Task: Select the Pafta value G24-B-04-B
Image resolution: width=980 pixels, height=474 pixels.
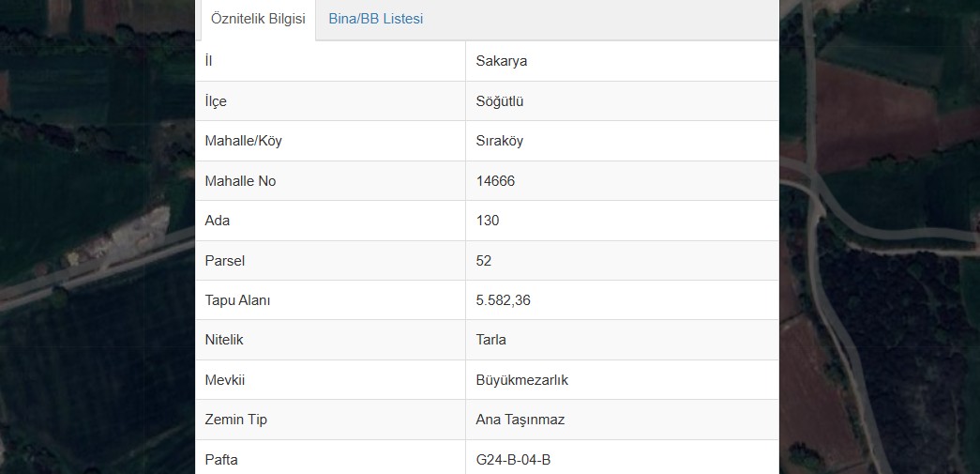Action: [513, 460]
